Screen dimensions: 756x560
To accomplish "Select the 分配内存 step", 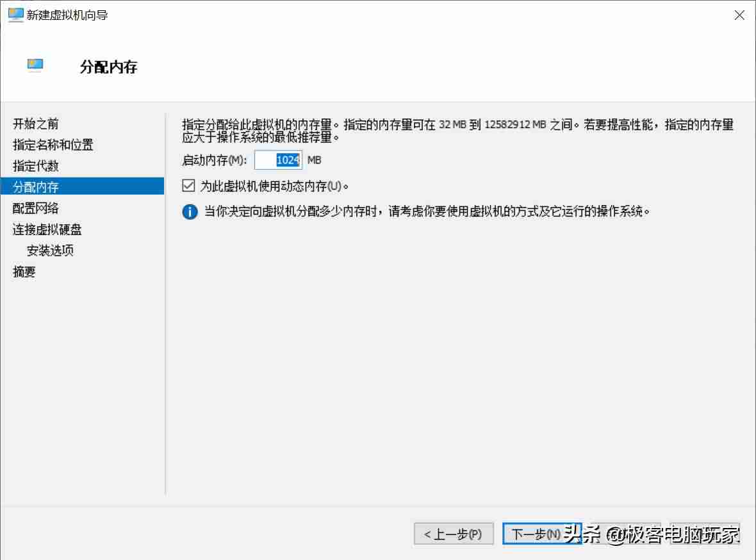I will click(x=82, y=186).
